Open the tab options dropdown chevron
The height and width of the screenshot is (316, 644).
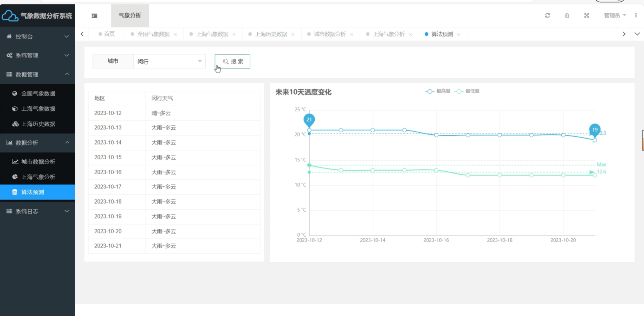[637, 34]
